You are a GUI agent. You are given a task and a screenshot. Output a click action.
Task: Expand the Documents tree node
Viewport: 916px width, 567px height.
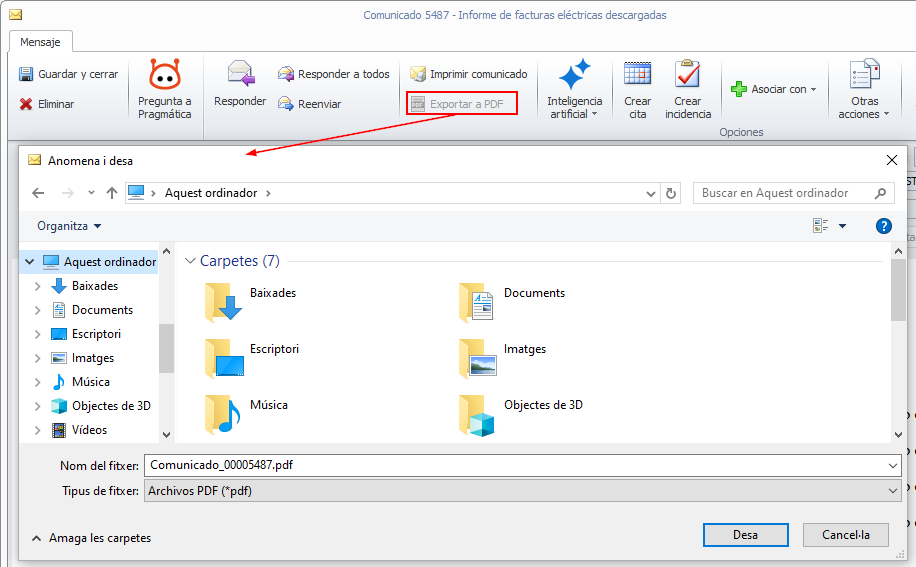pyautogui.click(x=37, y=310)
